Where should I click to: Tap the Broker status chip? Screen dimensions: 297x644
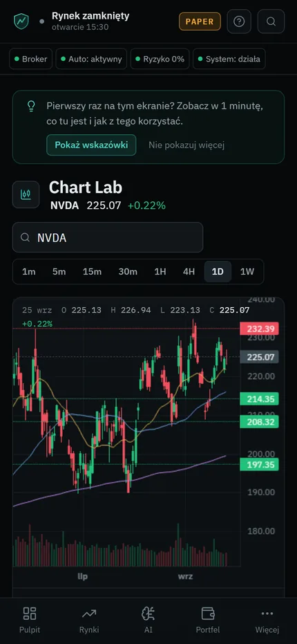pyautogui.click(x=31, y=59)
